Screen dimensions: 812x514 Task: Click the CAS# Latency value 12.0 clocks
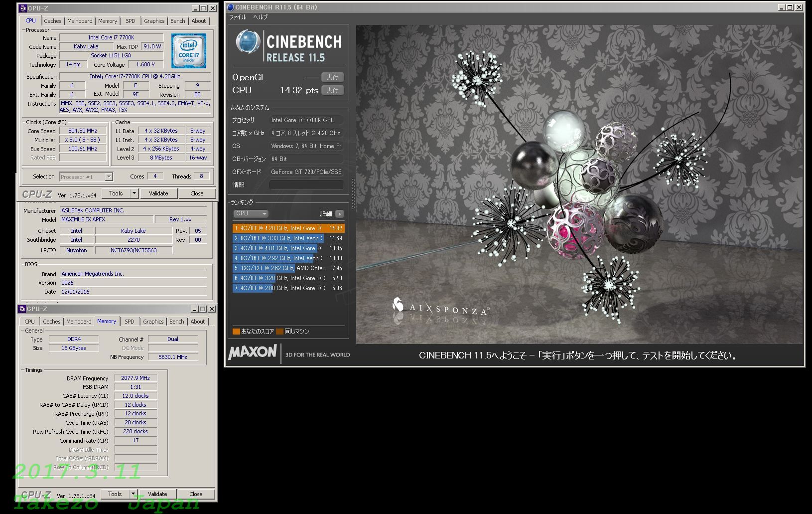tap(135, 396)
